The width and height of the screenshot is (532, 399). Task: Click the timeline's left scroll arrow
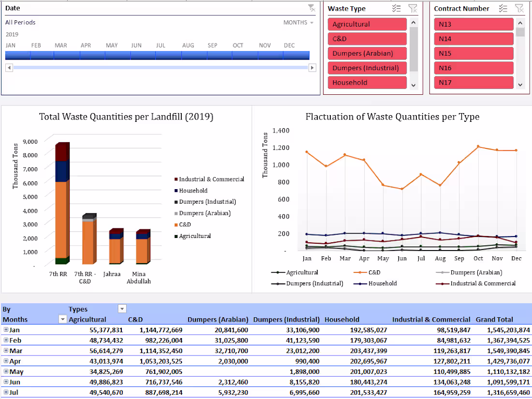tap(9, 68)
